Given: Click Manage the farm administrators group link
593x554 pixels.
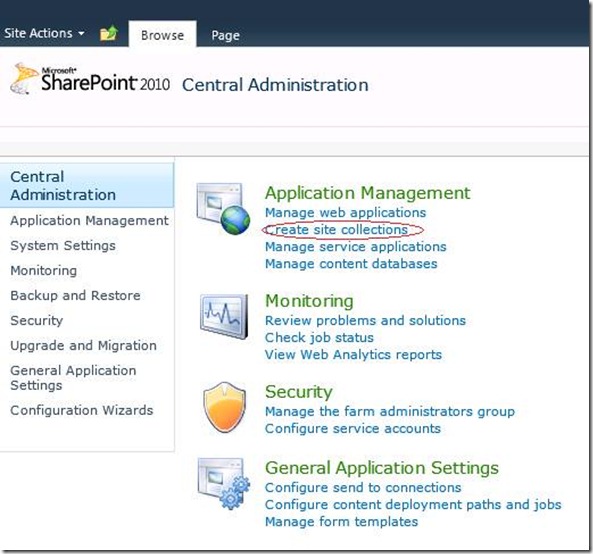Looking at the screenshot, I should pyautogui.click(x=390, y=411).
